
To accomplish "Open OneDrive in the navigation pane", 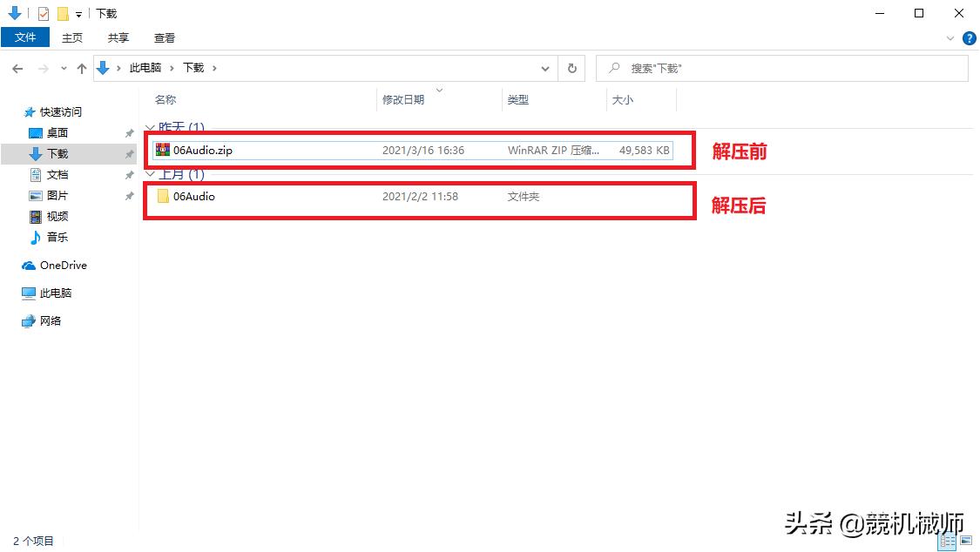I will 63,266.
